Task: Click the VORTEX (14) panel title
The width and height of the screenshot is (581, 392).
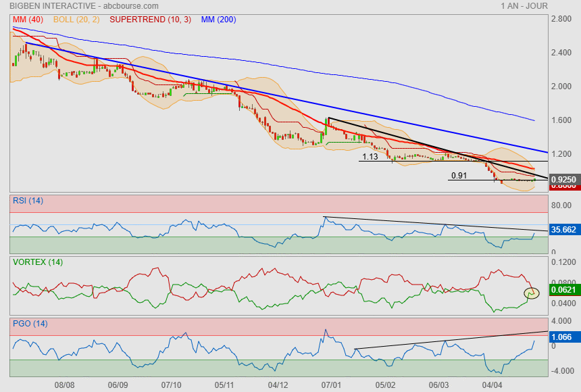Action: coord(37,262)
